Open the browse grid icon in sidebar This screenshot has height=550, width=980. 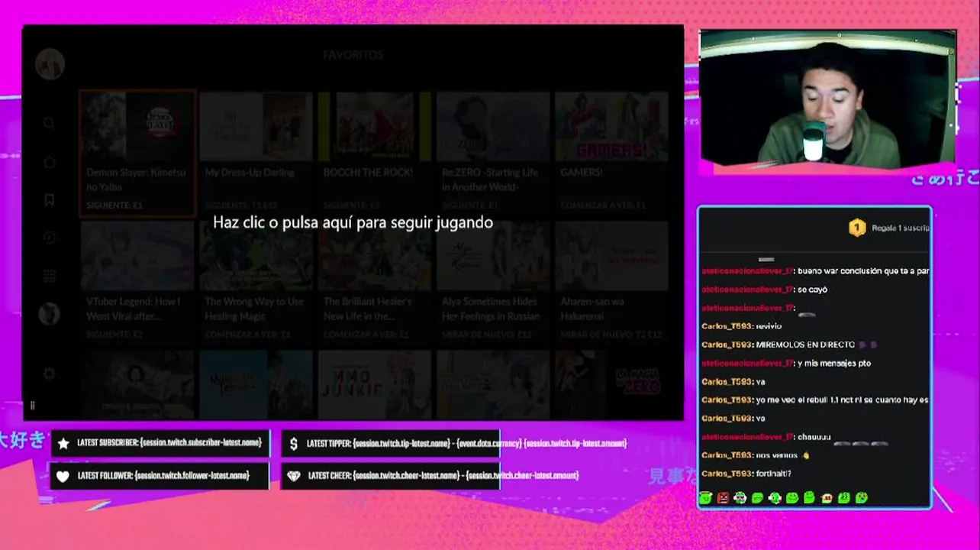pyautogui.click(x=49, y=277)
